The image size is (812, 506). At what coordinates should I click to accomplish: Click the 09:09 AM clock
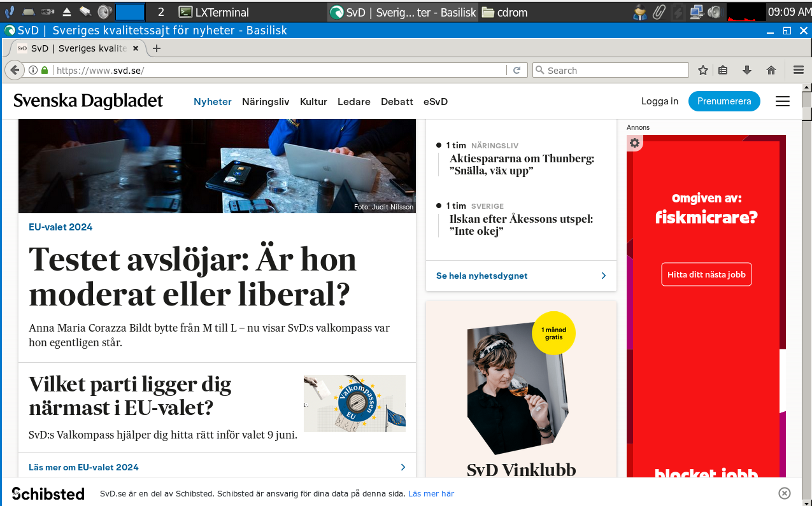[x=789, y=12]
